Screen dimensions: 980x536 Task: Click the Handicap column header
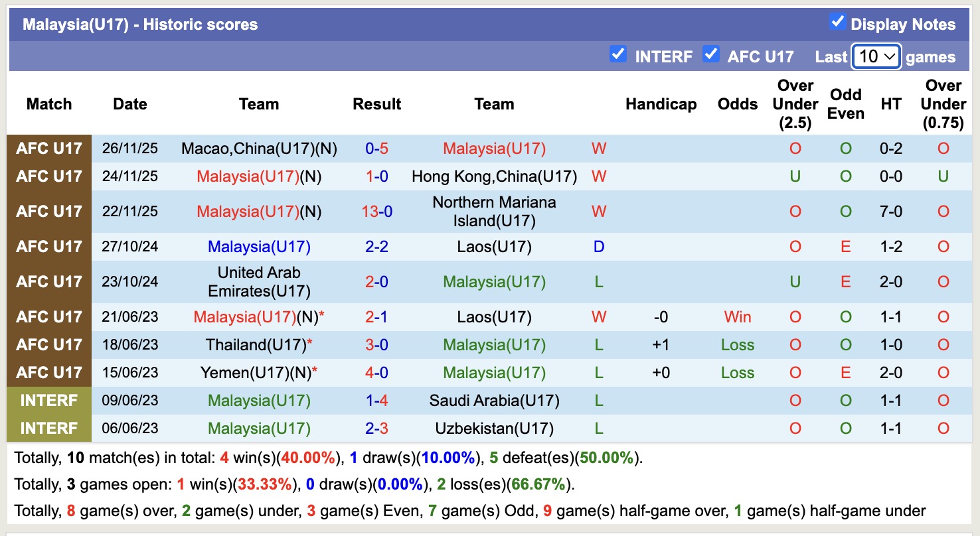tap(661, 104)
